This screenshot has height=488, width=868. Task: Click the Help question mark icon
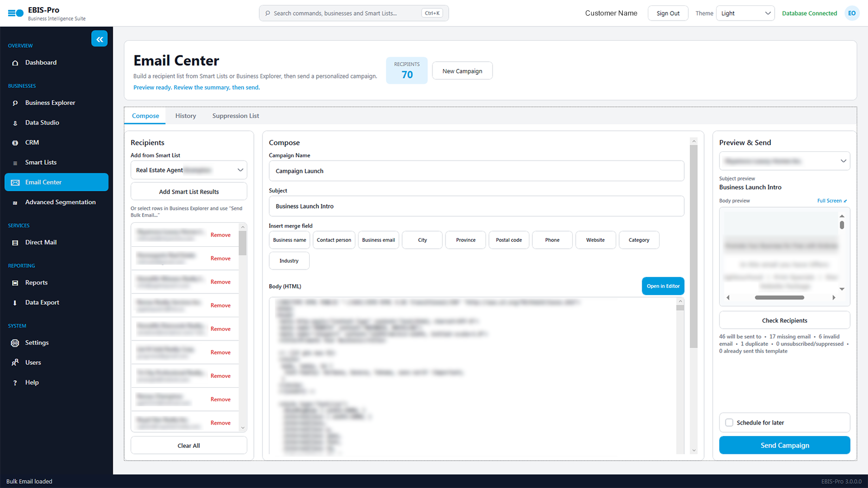pos(15,383)
